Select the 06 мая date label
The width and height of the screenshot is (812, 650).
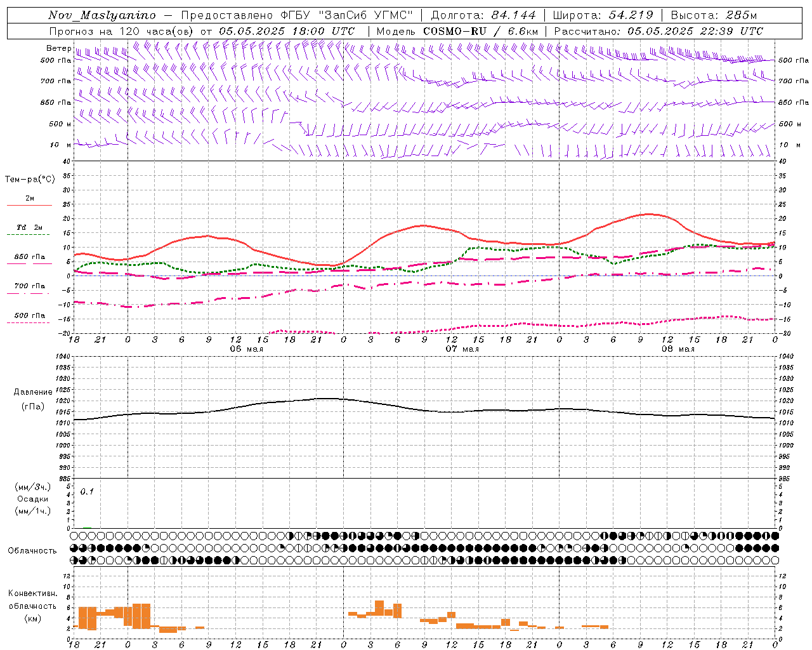tap(246, 349)
